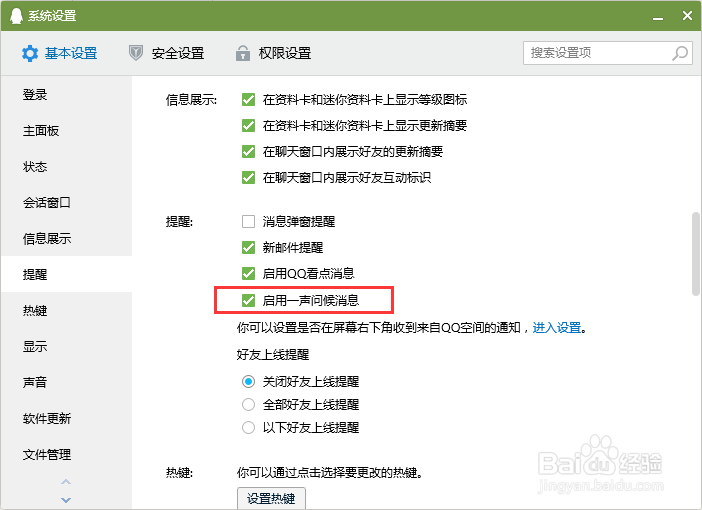Toggle the 启用QQ看点消息 checkbox

(248, 273)
